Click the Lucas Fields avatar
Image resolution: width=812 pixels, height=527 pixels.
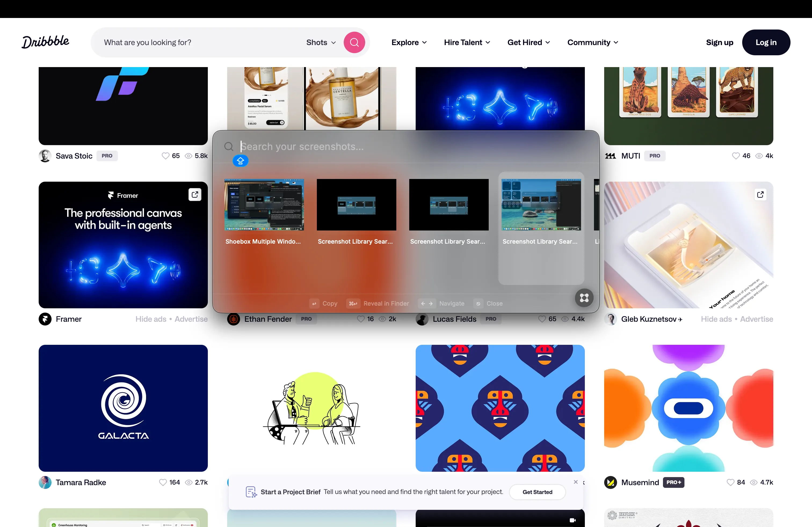[422, 319]
